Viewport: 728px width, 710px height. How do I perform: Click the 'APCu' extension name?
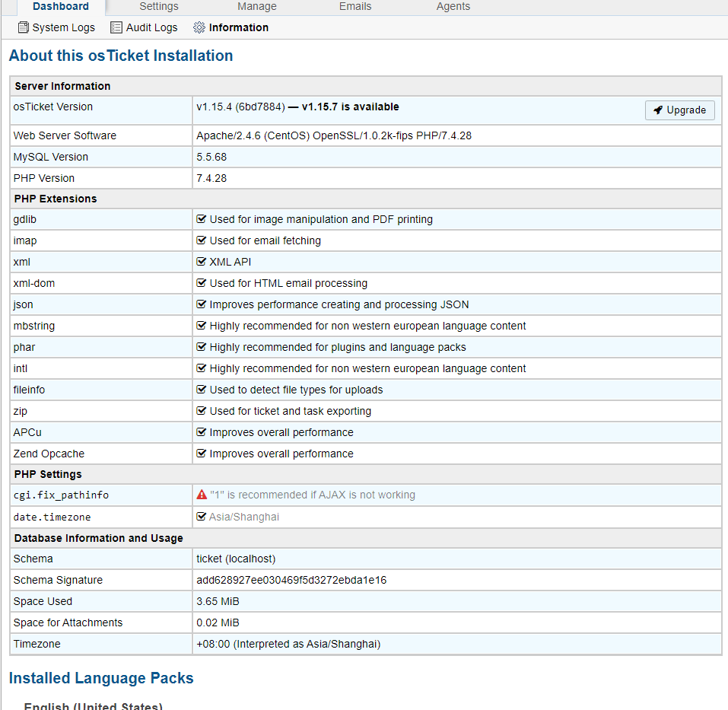point(27,432)
